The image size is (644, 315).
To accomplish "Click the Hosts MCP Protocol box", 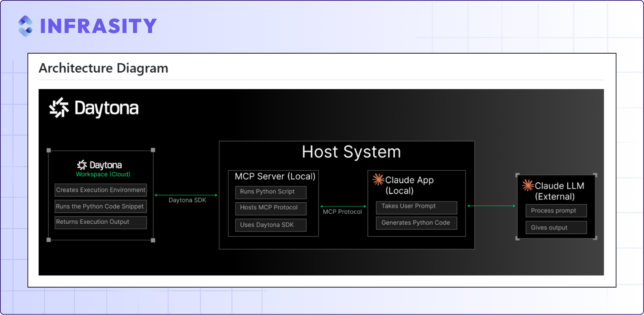I will point(271,209).
